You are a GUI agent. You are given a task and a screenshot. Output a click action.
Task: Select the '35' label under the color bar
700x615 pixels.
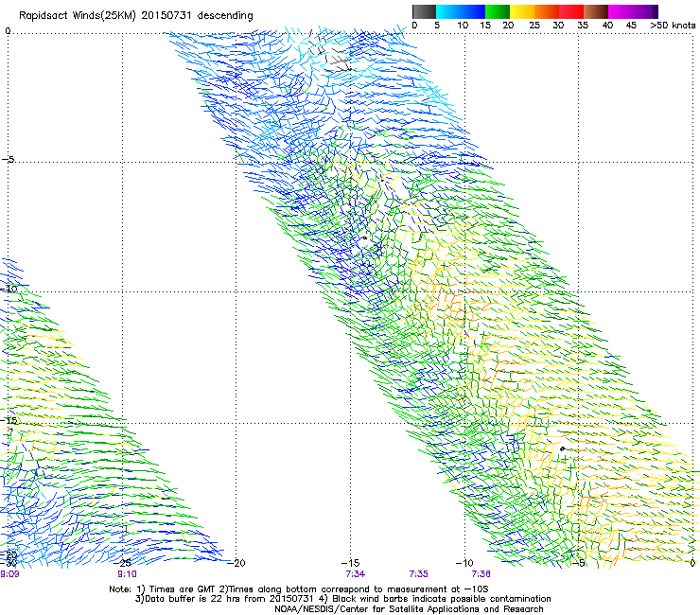click(583, 26)
